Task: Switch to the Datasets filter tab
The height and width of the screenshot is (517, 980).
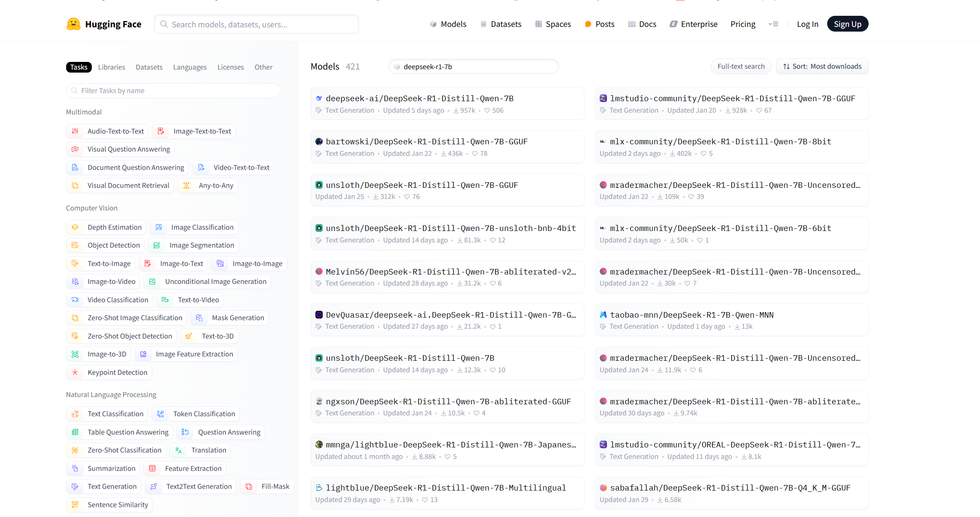Action: pyautogui.click(x=149, y=67)
